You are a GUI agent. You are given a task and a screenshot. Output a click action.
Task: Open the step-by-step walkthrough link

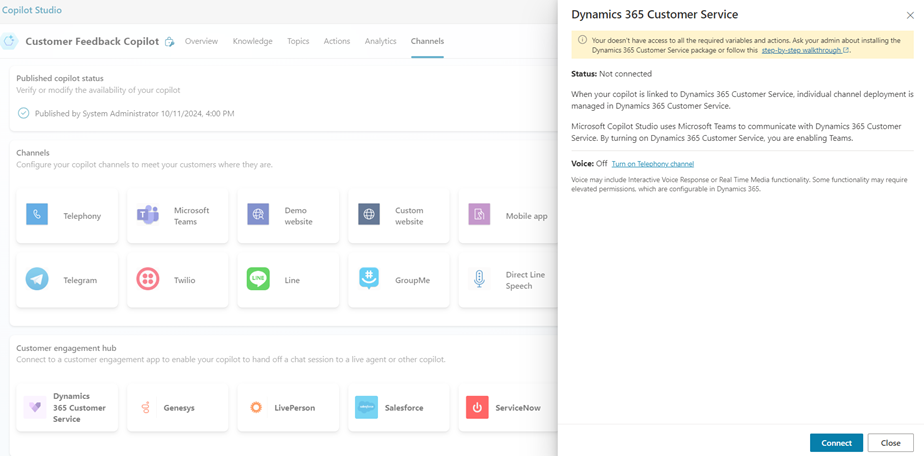[x=804, y=50]
